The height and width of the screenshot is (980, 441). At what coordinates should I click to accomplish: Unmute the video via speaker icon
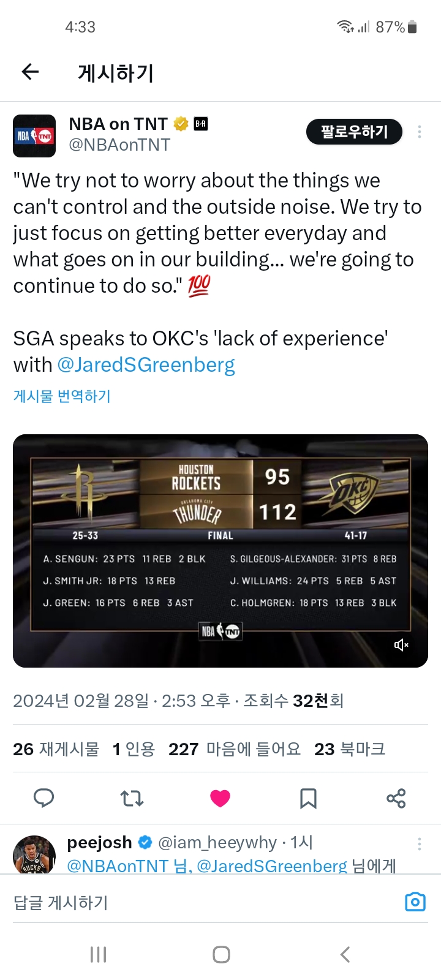(x=401, y=645)
